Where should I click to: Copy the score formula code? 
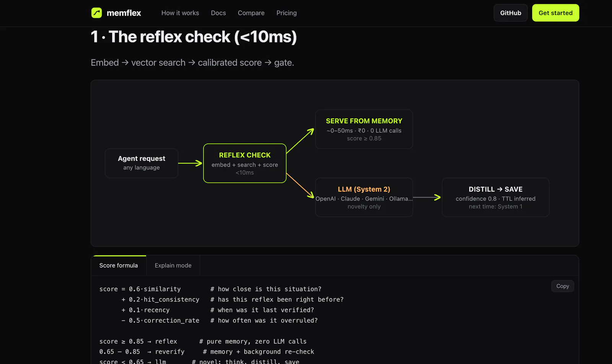click(563, 286)
